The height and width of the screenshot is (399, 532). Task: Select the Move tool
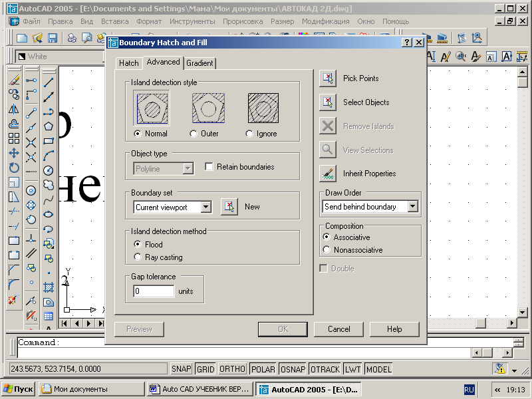14,153
